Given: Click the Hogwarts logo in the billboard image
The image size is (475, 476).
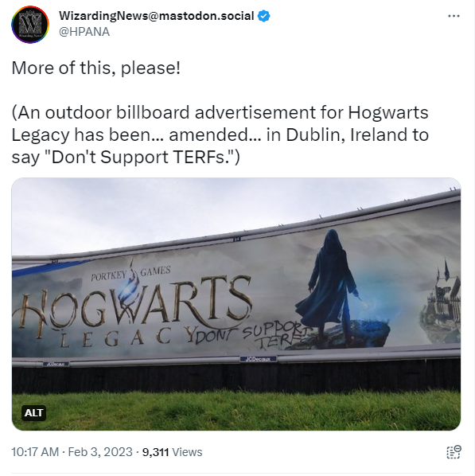Looking at the screenshot, I should pyautogui.click(x=134, y=306).
